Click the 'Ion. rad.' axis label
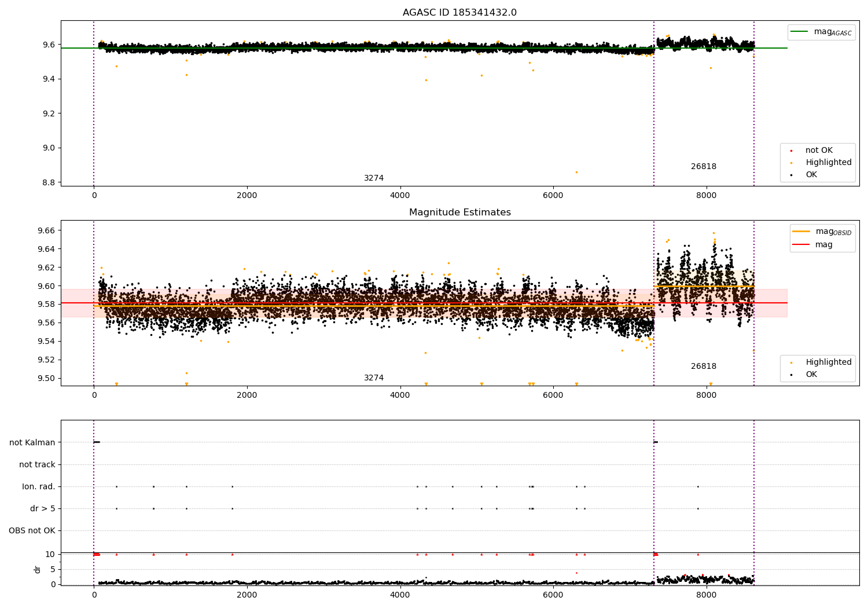 (x=39, y=487)
